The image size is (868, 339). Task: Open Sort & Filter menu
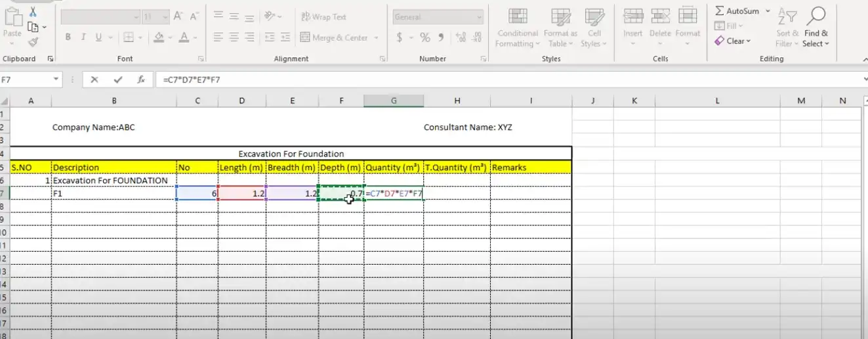(787, 27)
